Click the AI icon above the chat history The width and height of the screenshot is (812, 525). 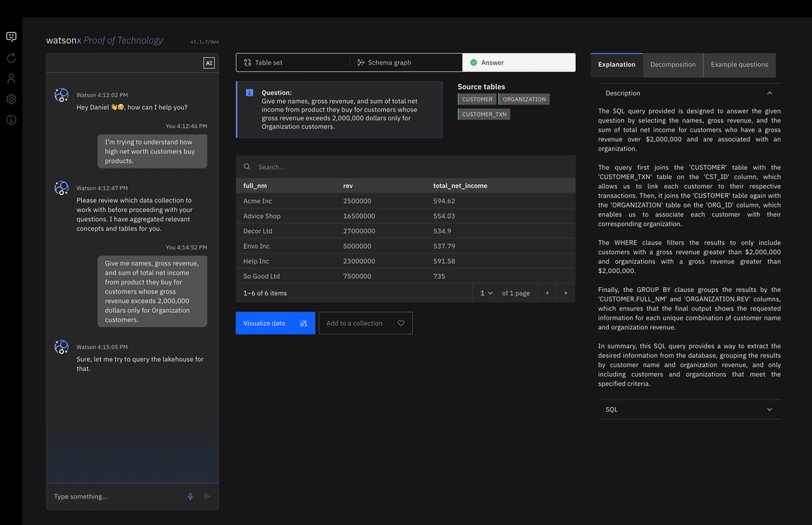209,62
